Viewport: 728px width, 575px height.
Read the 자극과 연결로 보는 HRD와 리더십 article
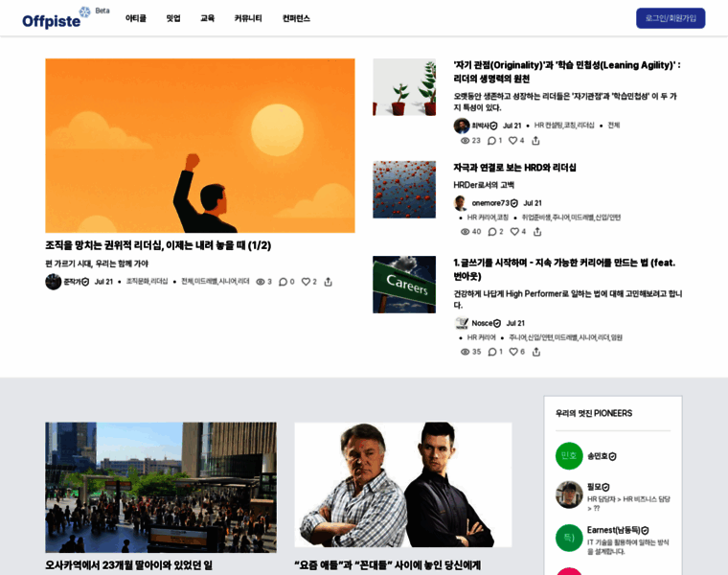pyautogui.click(x=514, y=168)
